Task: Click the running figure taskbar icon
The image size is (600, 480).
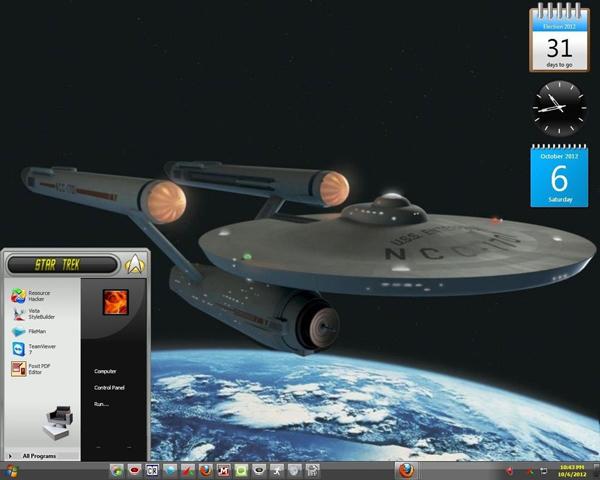Action: (277, 470)
